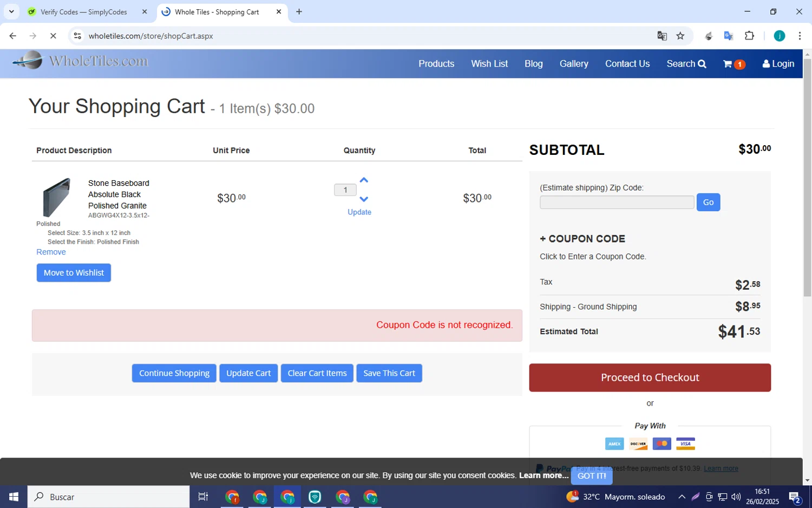Open the Login link in header
This screenshot has width=812, height=508.
pyautogui.click(x=778, y=64)
